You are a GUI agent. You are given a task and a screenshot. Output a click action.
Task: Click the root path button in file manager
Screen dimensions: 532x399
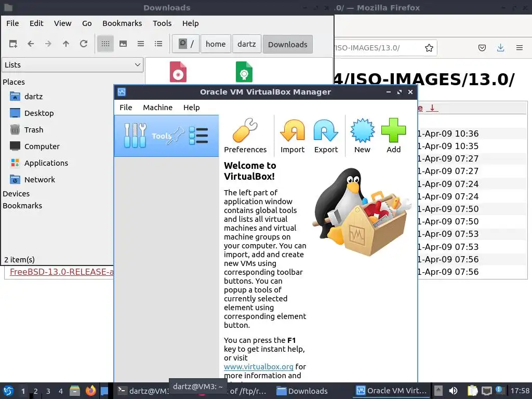pos(186,44)
